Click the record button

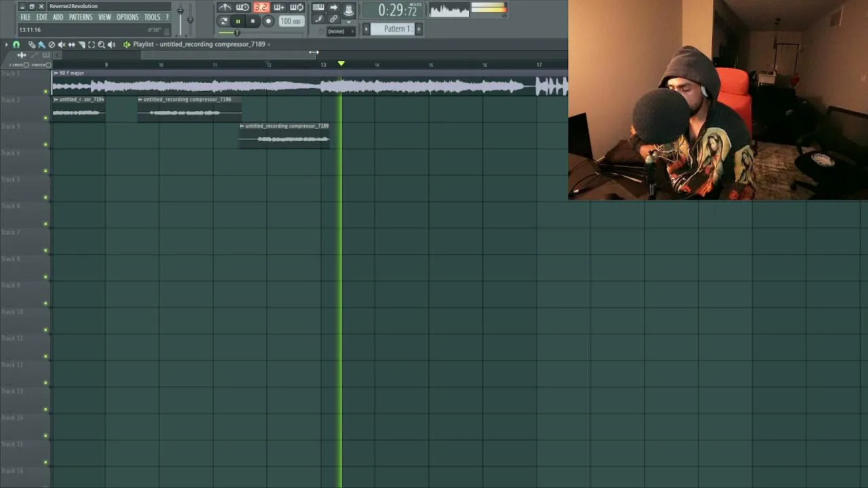tap(269, 22)
